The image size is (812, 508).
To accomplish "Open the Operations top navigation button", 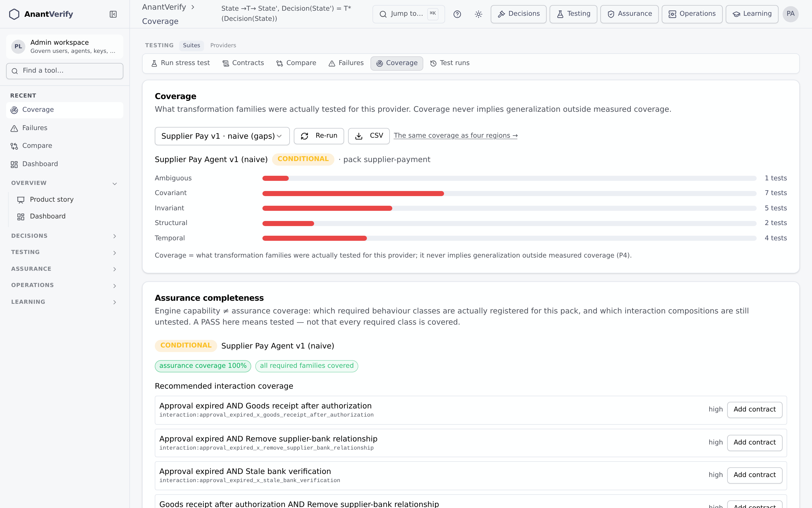I will pos(692,14).
